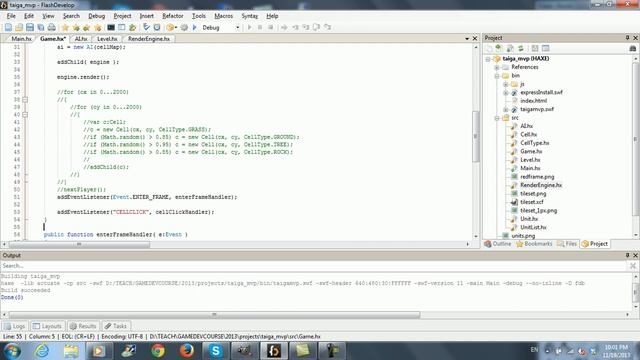Open the Macros menu
The width and height of the screenshot is (640, 360).
pyautogui.click(x=224, y=16)
